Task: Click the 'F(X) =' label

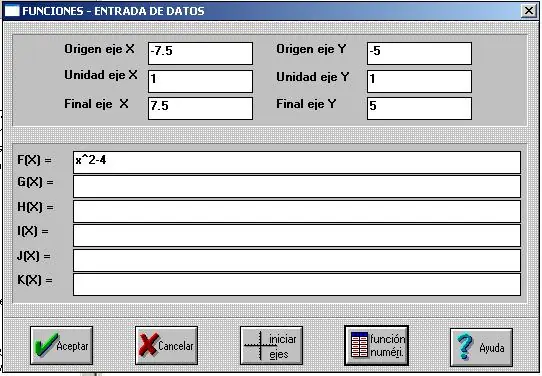Action: 34,160
